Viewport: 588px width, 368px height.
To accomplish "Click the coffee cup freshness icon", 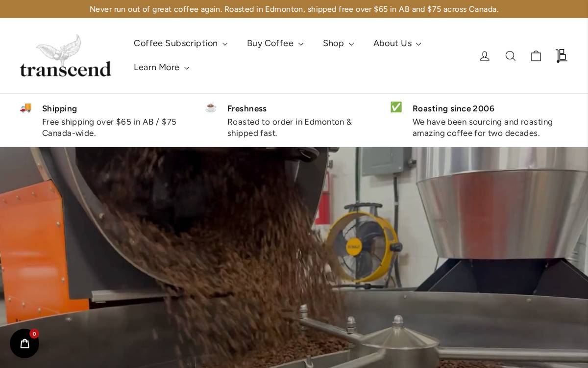I will coord(211,107).
